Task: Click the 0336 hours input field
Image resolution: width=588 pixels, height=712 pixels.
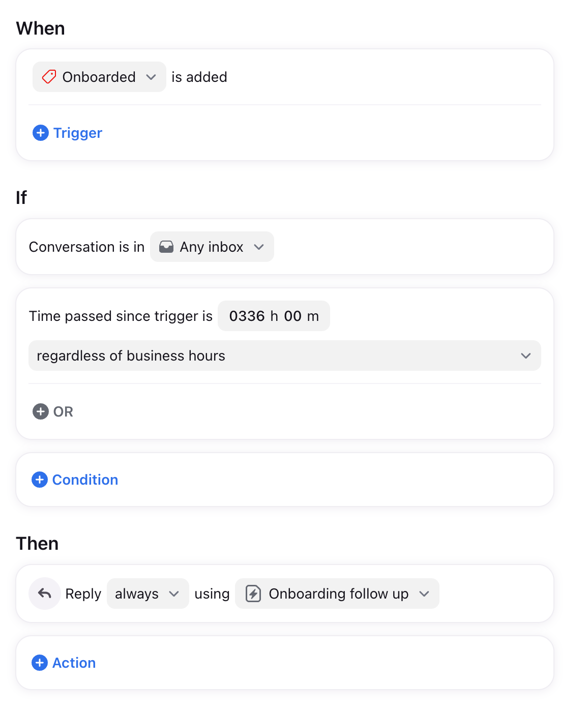Action: pyautogui.click(x=247, y=316)
